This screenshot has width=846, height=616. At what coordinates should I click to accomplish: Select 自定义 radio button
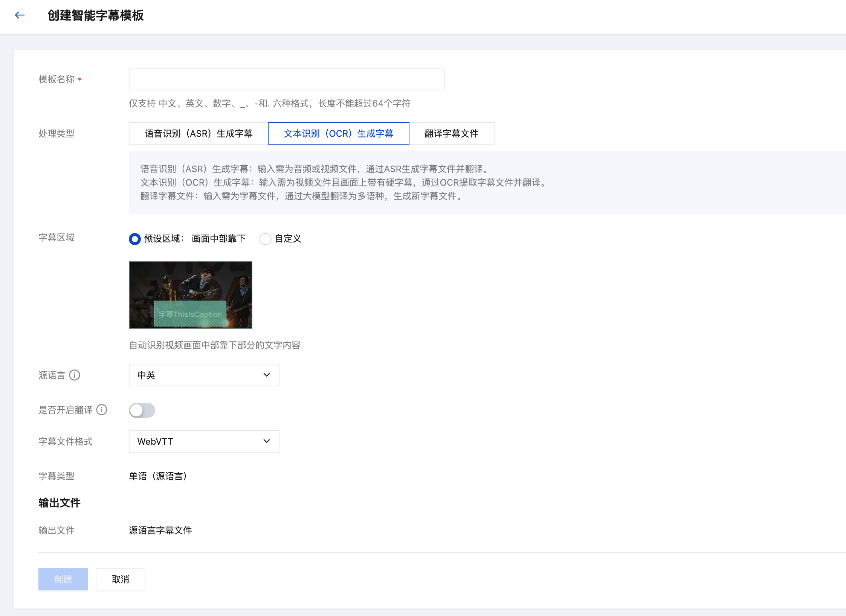[x=266, y=239]
